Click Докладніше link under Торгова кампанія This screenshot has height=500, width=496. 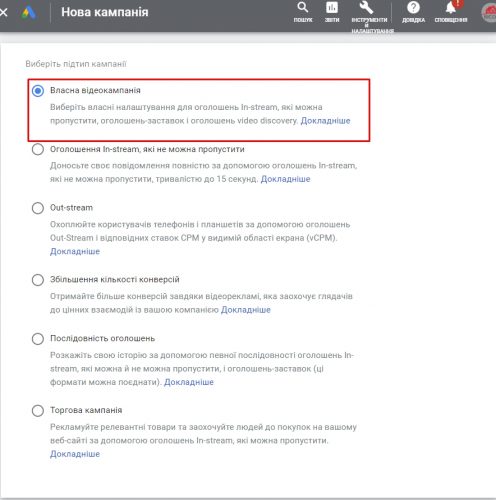pos(75,454)
